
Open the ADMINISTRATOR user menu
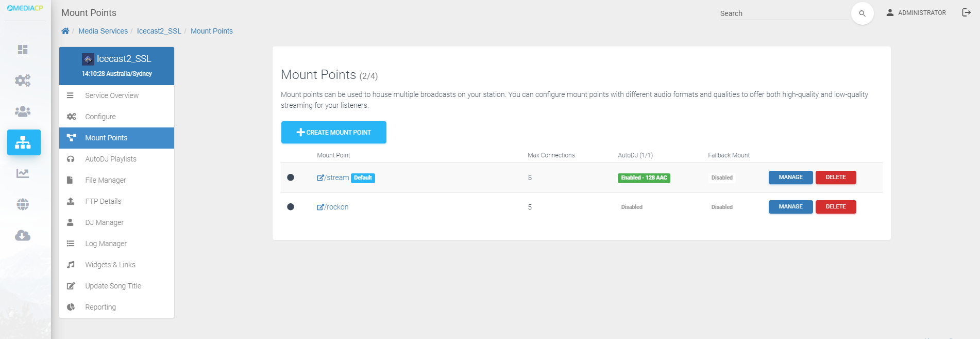click(916, 13)
